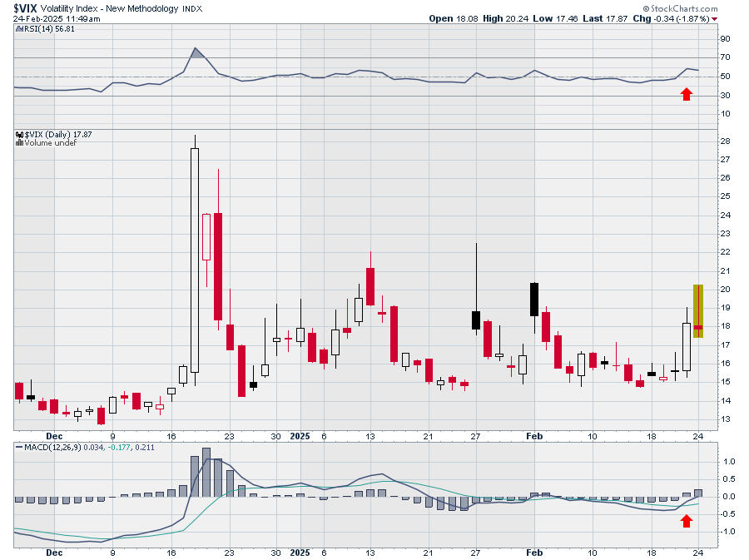The width and height of the screenshot is (749, 560).
Task: Select the yellow highlighted candle on Feb 24
Action: click(698, 311)
